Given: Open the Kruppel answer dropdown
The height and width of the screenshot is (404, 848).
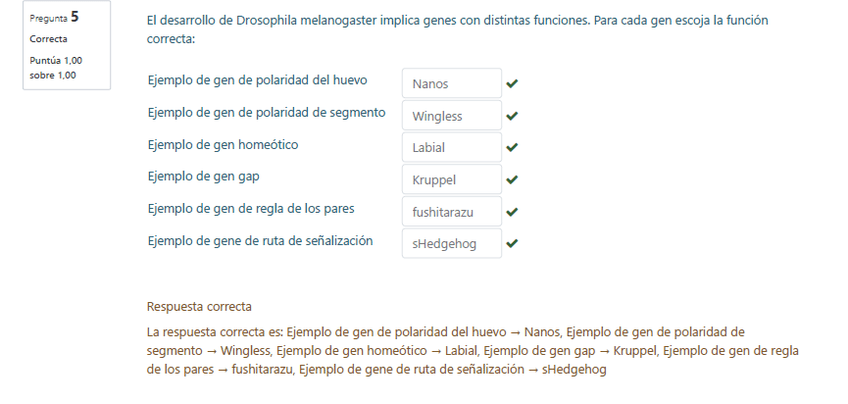Looking at the screenshot, I should coord(451,180).
